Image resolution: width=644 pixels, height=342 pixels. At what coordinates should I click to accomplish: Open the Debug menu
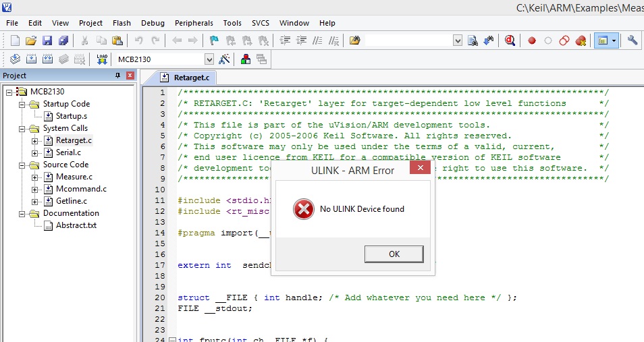click(x=153, y=23)
